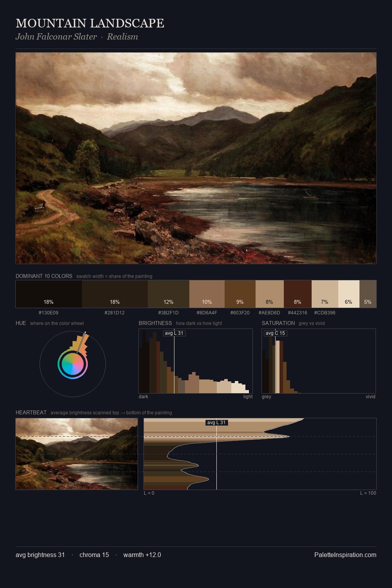The width and height of the screenshot is (392, 588).
Task: Click the HEARTBEAT section heading
Action: 31,412
